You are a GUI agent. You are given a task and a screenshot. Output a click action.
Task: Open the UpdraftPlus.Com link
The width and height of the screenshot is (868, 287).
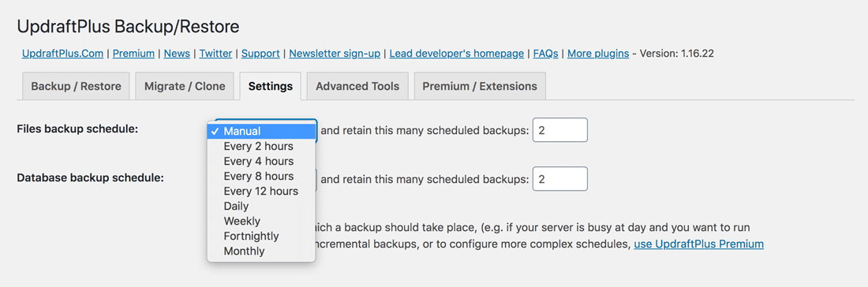(62, 54)
